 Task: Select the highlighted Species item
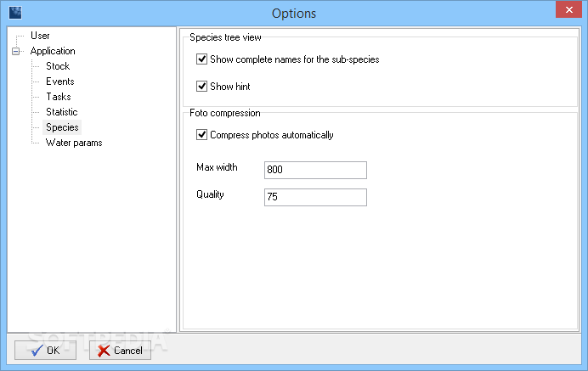[x=62, y=127]
